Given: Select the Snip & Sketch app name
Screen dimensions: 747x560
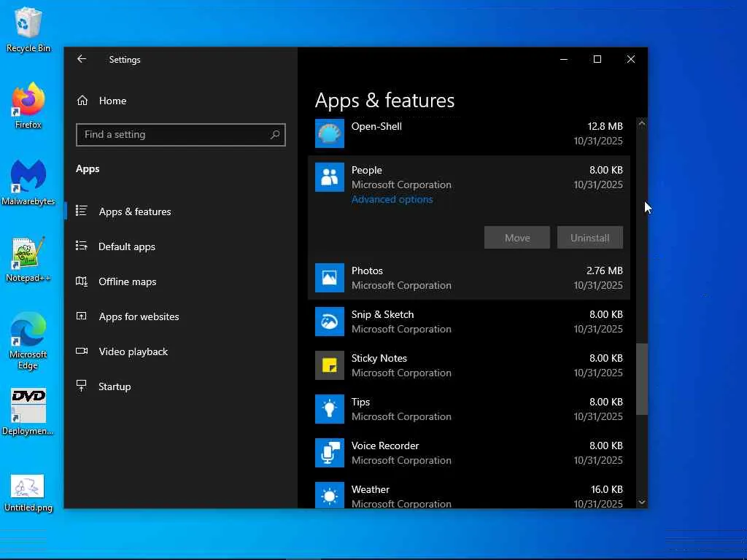Looking at the screenshot, I should point(382,314).
